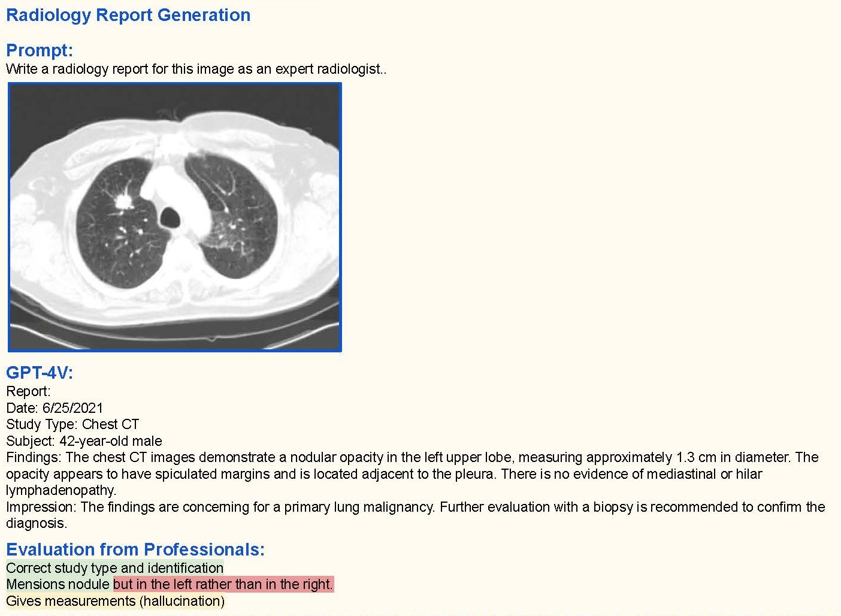Click the word diagnosis ending the impression
This screenshot has height=616, width=841.
[35, 523]
